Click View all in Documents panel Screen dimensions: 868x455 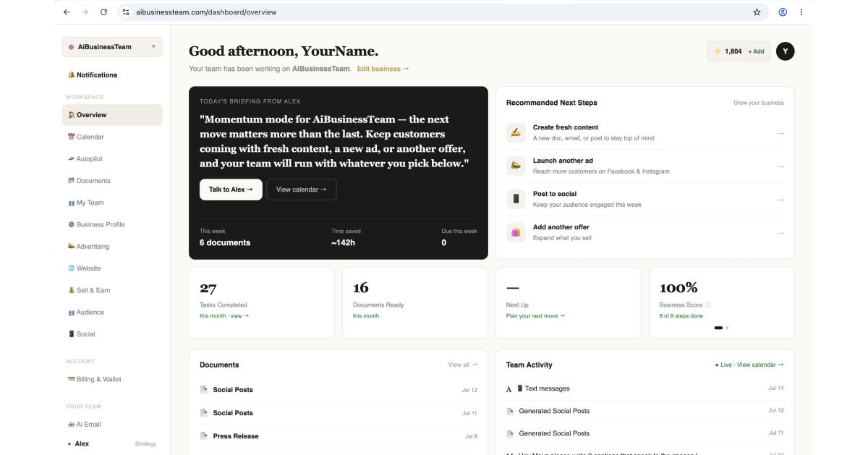point(462,365)
